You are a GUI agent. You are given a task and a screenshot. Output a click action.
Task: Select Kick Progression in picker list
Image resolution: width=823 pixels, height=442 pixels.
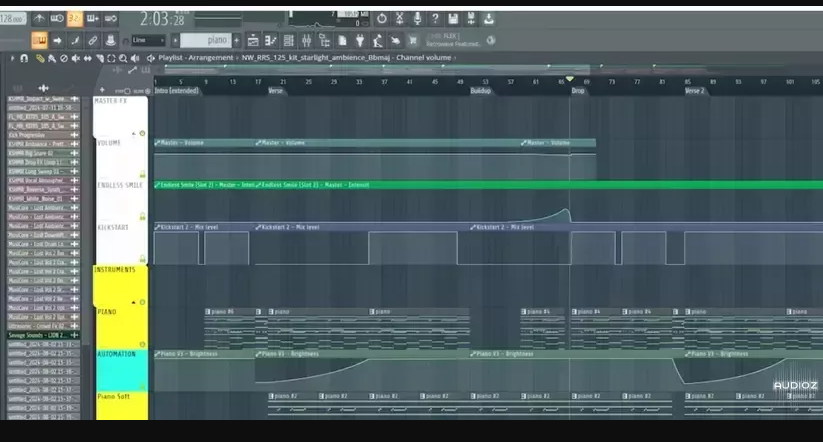[x=43, y=135]
